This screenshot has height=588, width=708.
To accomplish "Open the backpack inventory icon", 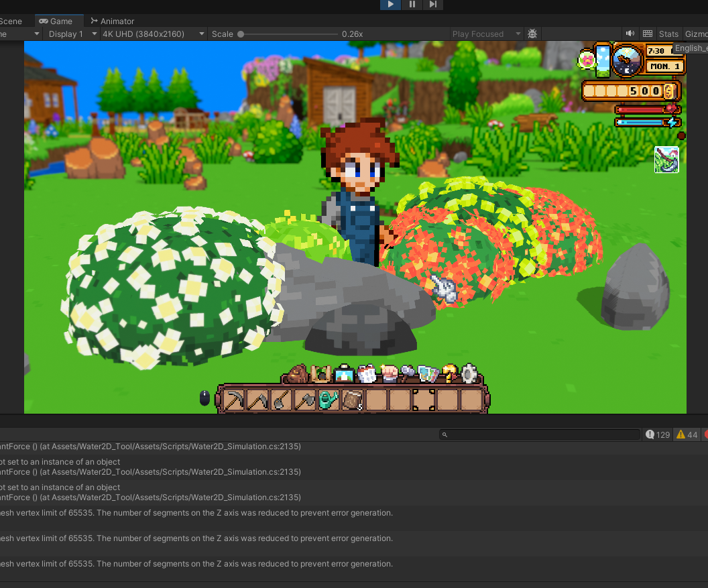I will pos(298,373).
